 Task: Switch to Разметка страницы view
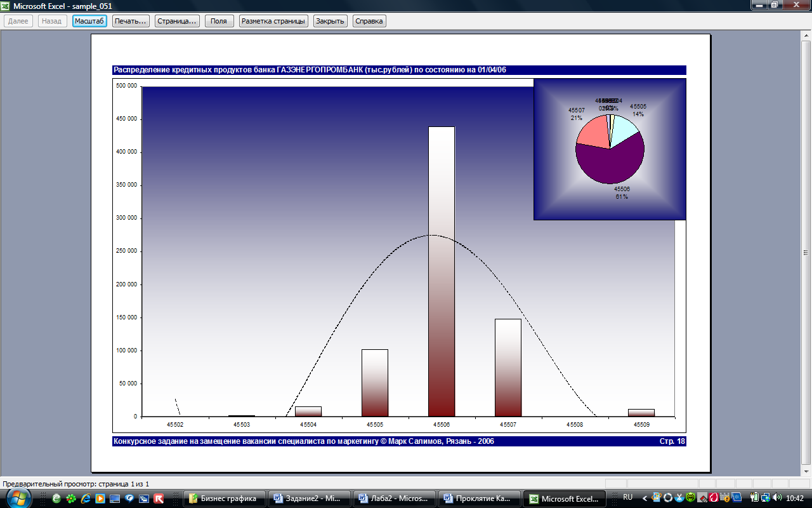[273, 21]
